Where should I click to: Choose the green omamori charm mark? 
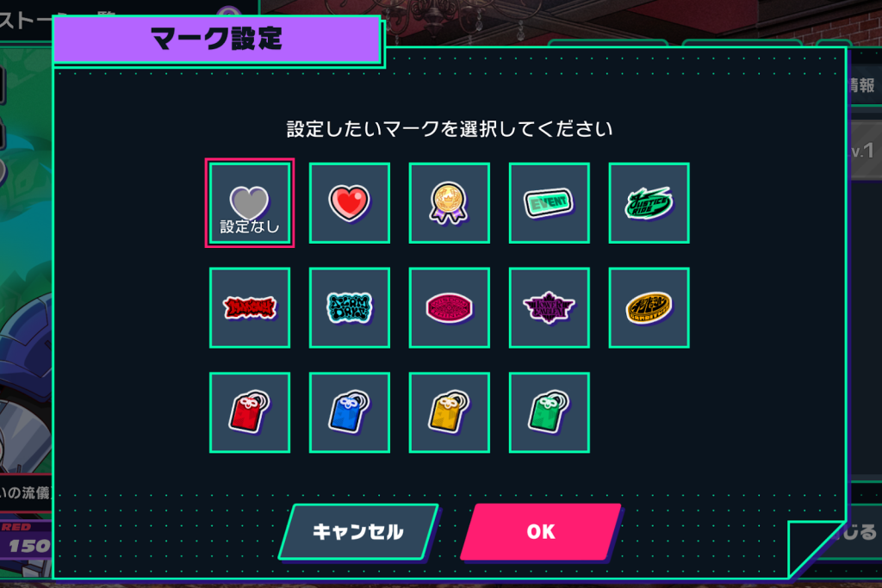[x=549, y=412]
